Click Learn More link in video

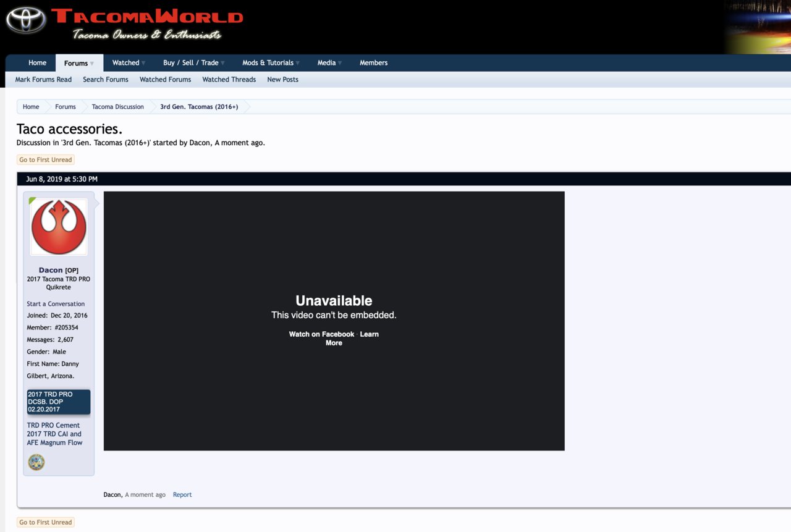click(x=352, y=339)
